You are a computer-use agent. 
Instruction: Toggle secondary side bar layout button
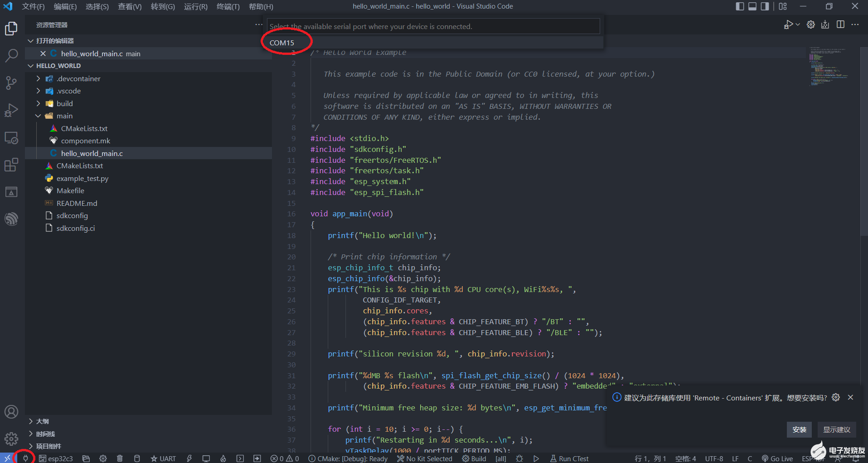pyautogui.click(x=765, y=6)
